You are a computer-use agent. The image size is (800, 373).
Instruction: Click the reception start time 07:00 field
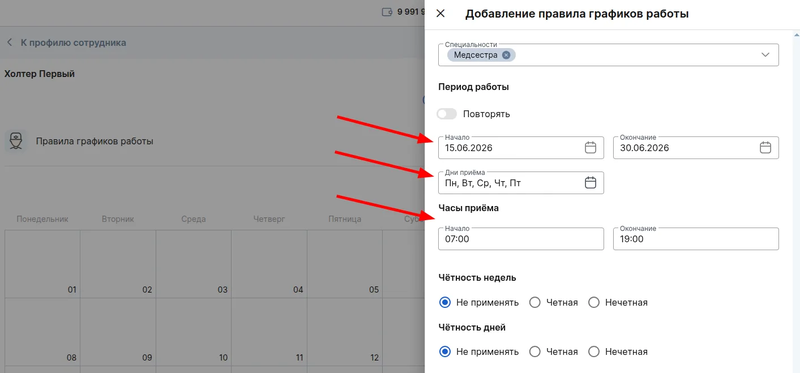[x=521, y=239]
